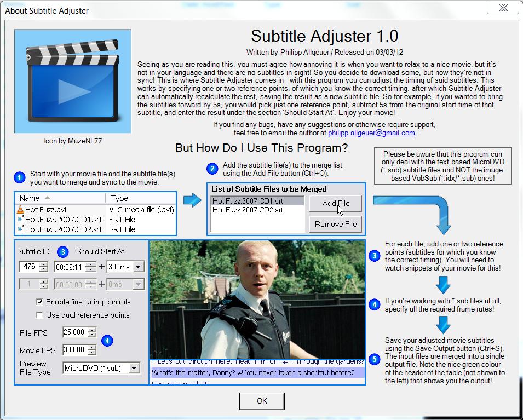Click the disabled 00:00:00 time field
Screen dimensions: 523x420
coord(69,285)
